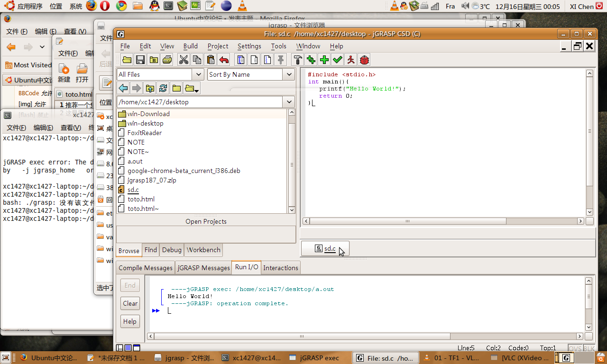This screenshot has width=607, height=364.
Task: Click the second layout icon at bottom left
Action: click(x=128, y=348)
